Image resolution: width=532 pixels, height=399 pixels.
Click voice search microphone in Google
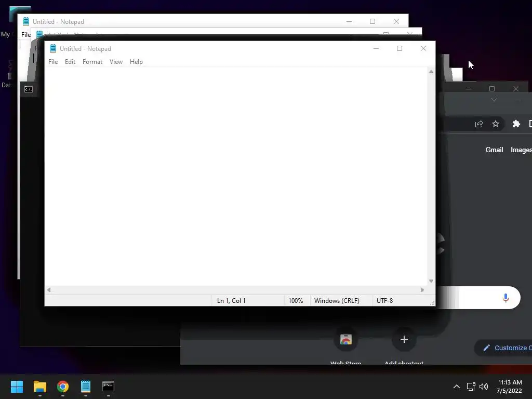[x=506, y=298]
